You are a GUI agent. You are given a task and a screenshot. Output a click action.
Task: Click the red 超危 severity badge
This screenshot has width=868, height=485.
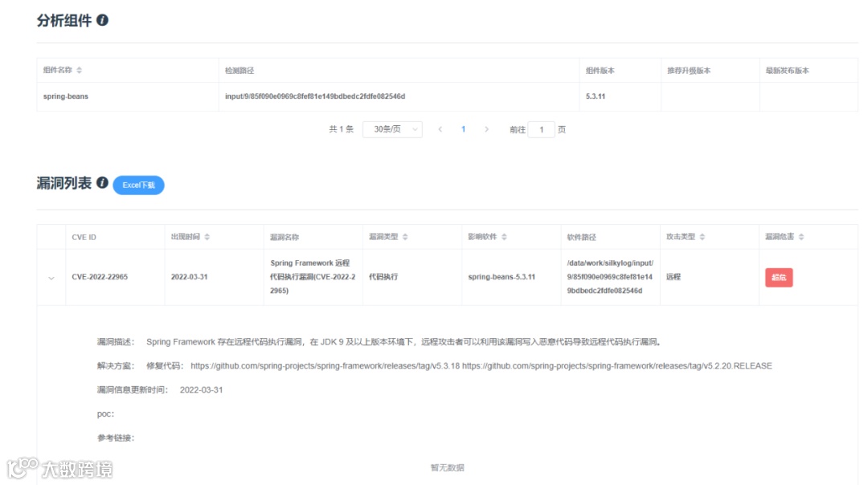779,278
